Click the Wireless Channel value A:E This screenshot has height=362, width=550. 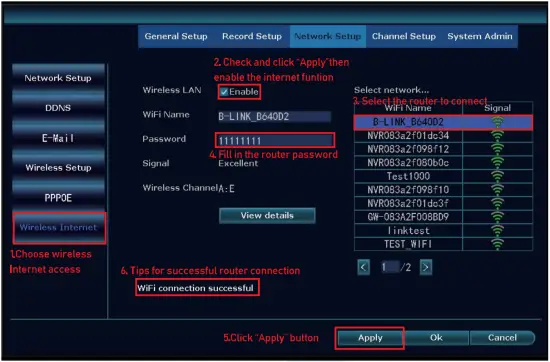point(226,189)
